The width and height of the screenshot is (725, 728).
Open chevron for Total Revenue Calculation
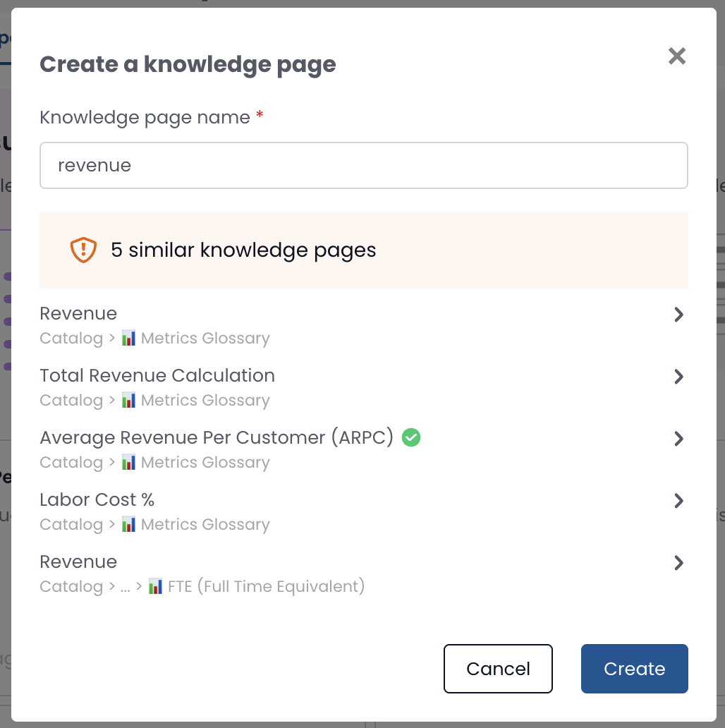pos(678,377)
